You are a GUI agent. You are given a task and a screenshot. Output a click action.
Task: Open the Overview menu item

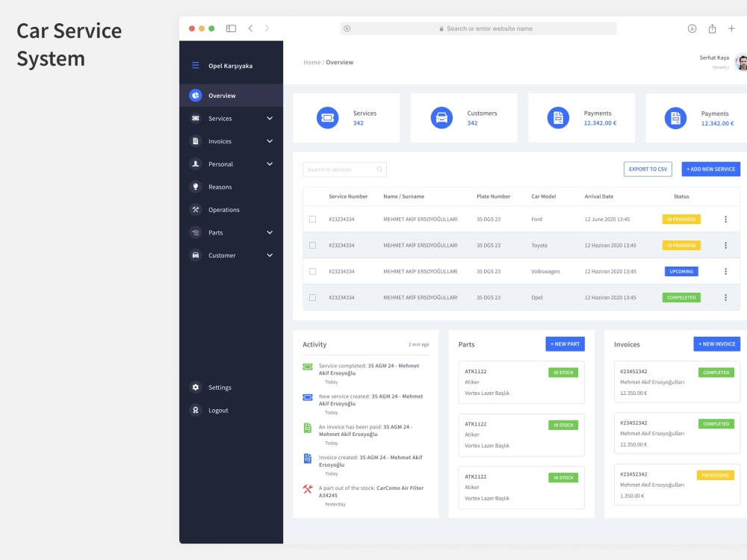pos(231,96)
